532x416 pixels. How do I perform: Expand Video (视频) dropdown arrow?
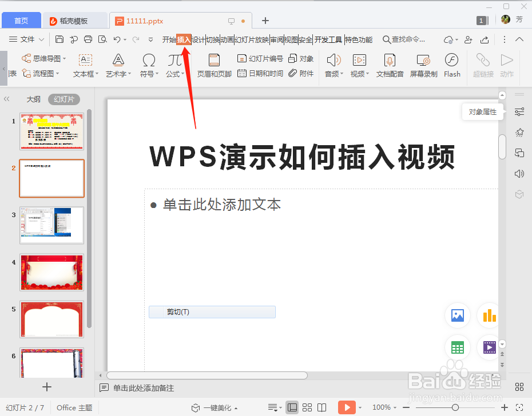(367, 74)
